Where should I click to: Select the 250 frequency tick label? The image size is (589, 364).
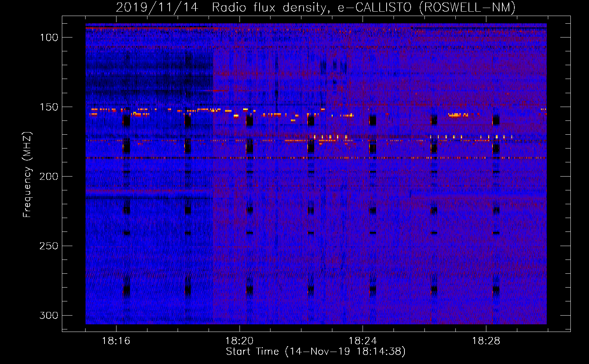[x=49, y=246]
